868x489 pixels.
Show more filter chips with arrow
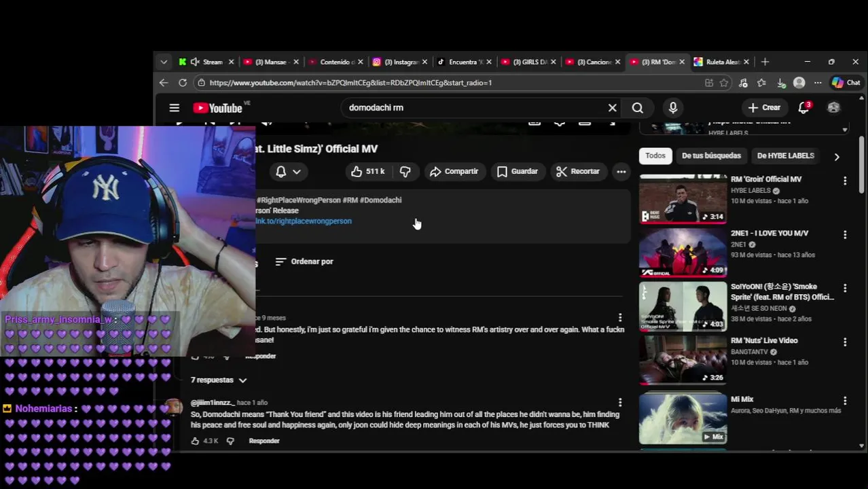(x=837, y=156)
